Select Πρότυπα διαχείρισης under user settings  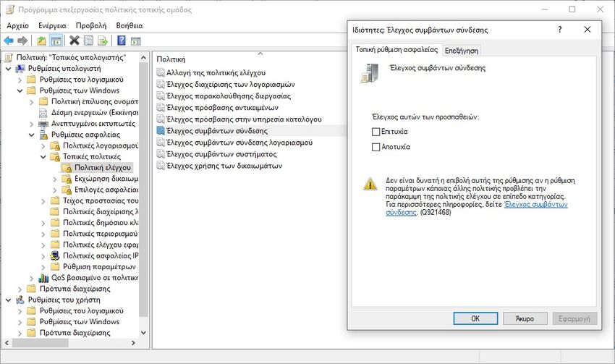pyautogui.click(x=75, y=333)
